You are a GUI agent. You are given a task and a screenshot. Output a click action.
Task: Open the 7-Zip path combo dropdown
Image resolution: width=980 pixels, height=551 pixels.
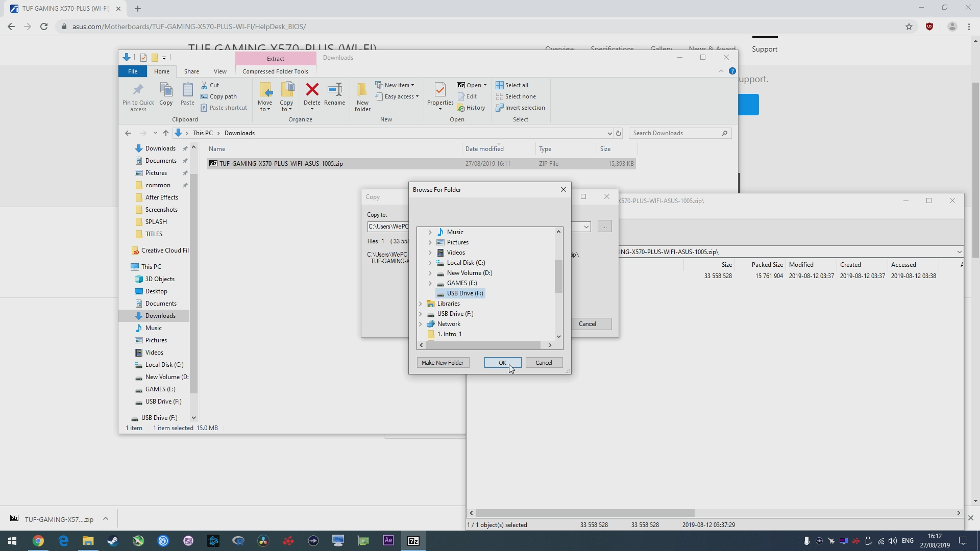point(959,252)
